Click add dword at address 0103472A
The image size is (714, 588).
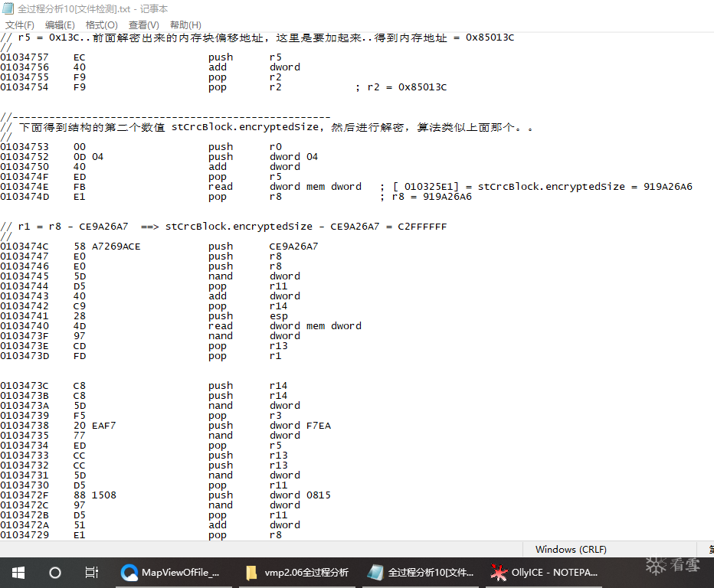click(x=254, y=525)
